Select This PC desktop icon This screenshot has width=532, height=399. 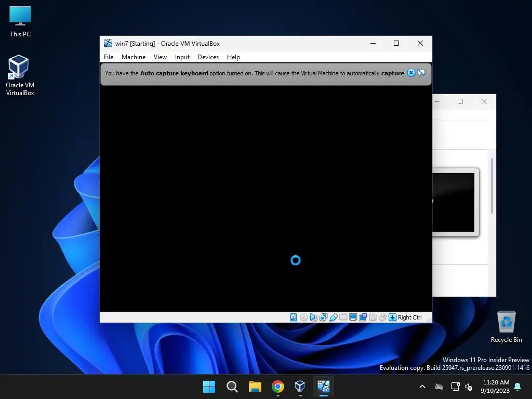click(x=20, y=22)
